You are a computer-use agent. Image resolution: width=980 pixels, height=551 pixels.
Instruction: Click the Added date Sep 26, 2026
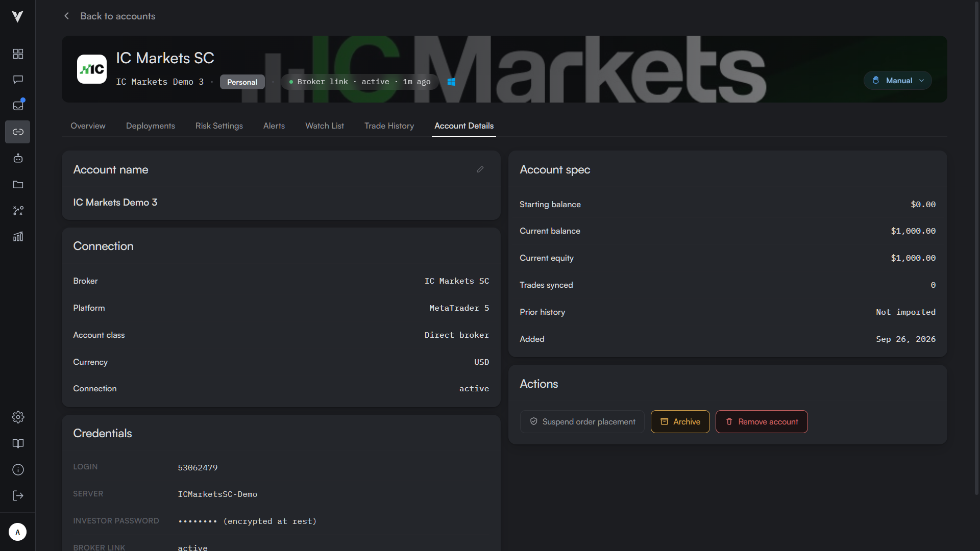pos(905,339)
